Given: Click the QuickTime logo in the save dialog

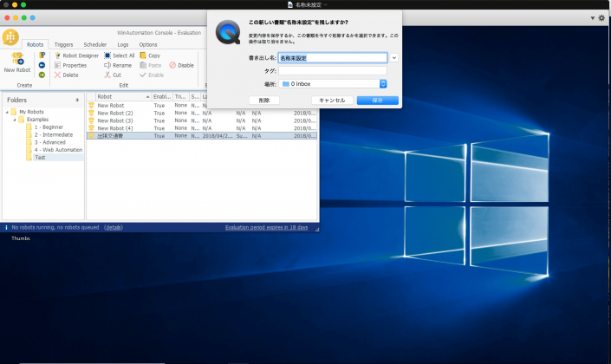Looking at the screenshot, I should (x=228, y=32).
